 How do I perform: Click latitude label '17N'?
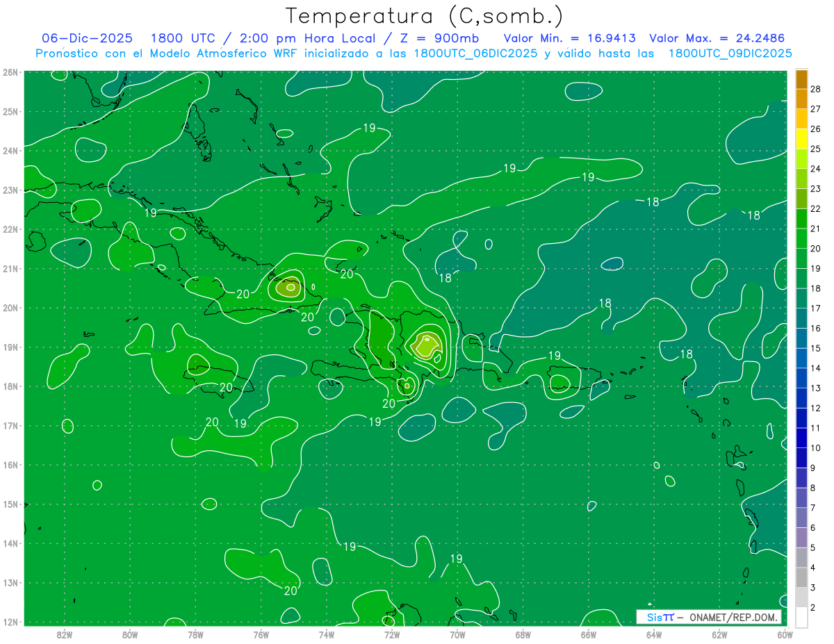(x=10, y=425)
